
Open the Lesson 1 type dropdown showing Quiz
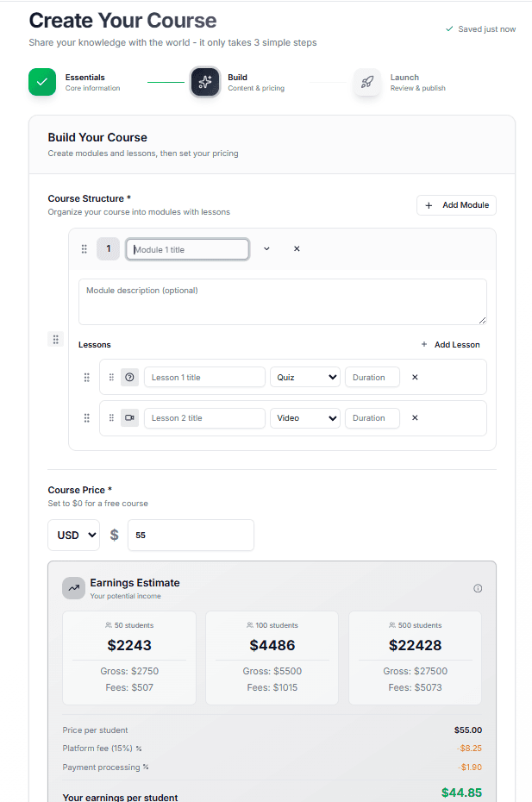click(x=305, y=377)
